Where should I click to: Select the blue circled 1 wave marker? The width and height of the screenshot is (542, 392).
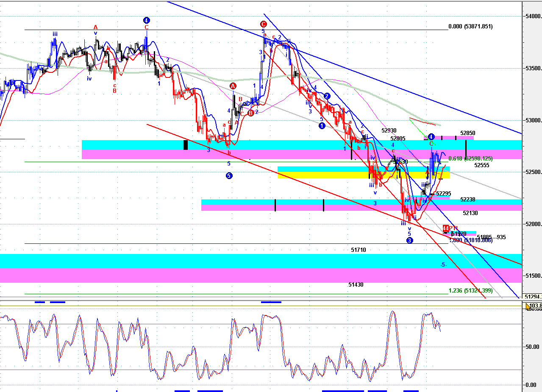pos(322,125)
